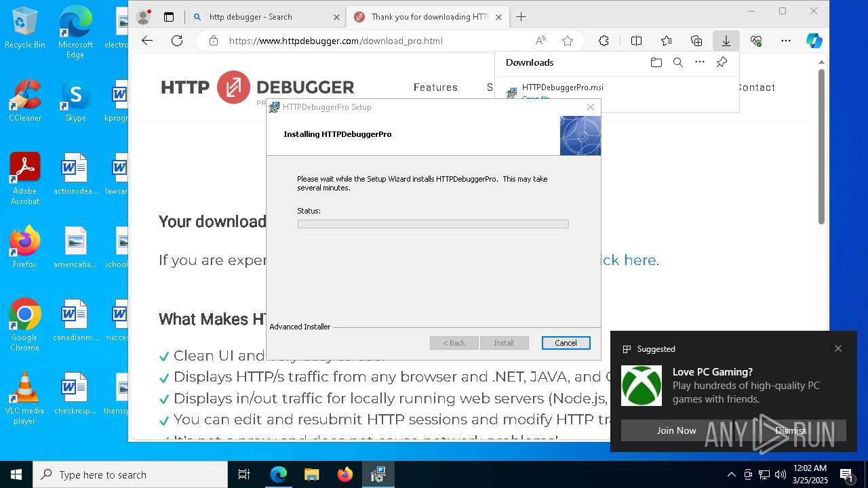The width and height of the screenshot is (868, 488).
Task: Click Firefox icon in taskbar
Action: click(x=344, y=474)
